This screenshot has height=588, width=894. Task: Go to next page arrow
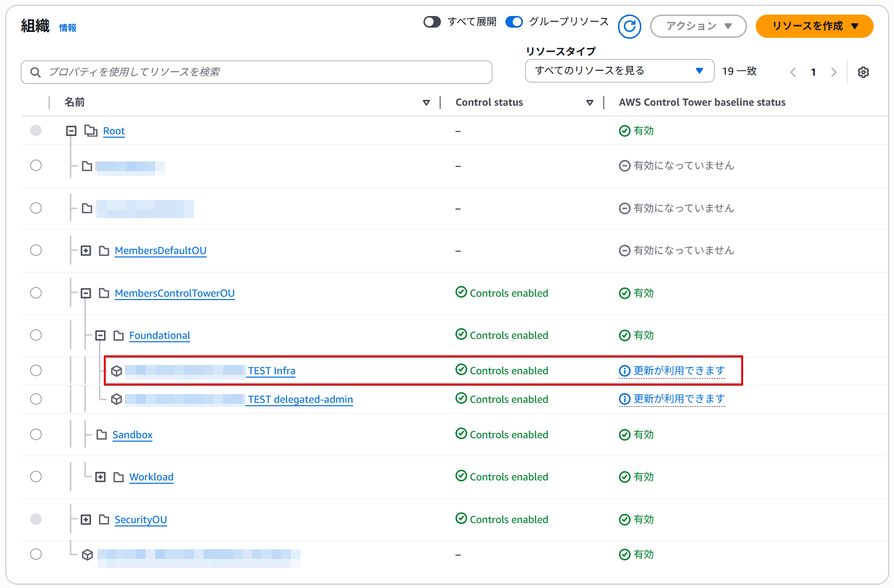833,72
